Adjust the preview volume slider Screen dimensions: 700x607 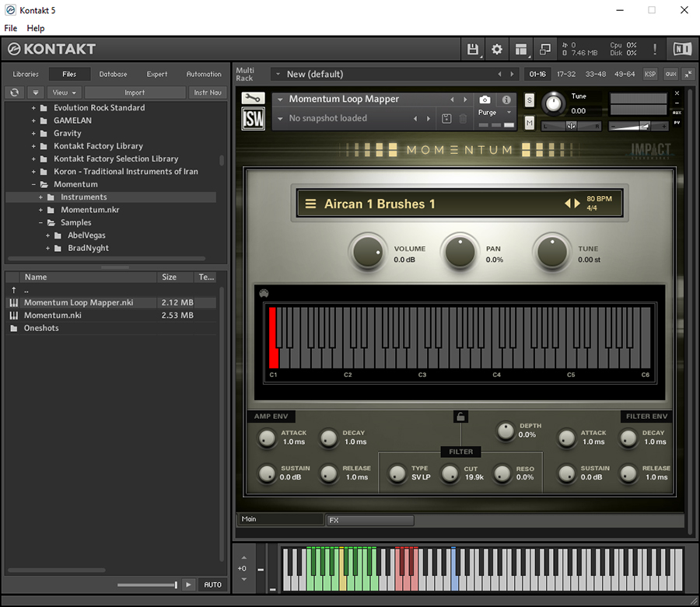pos(147,584)
